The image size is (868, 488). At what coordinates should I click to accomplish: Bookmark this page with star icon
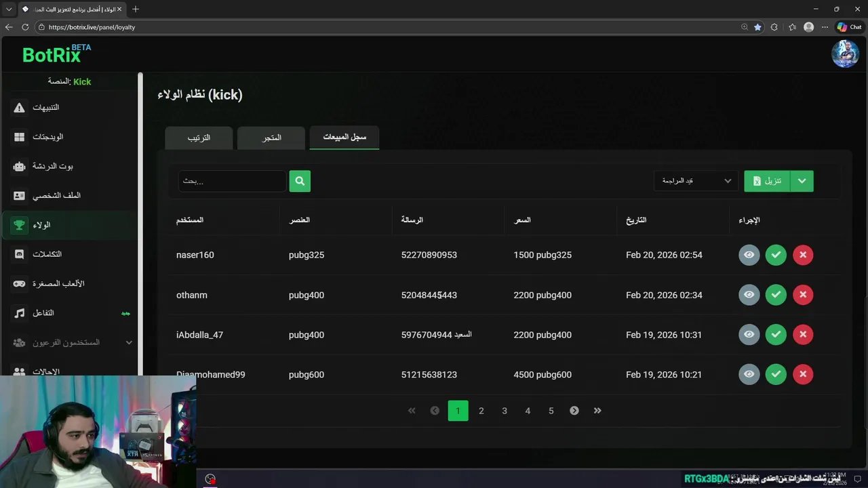(757, 27)
